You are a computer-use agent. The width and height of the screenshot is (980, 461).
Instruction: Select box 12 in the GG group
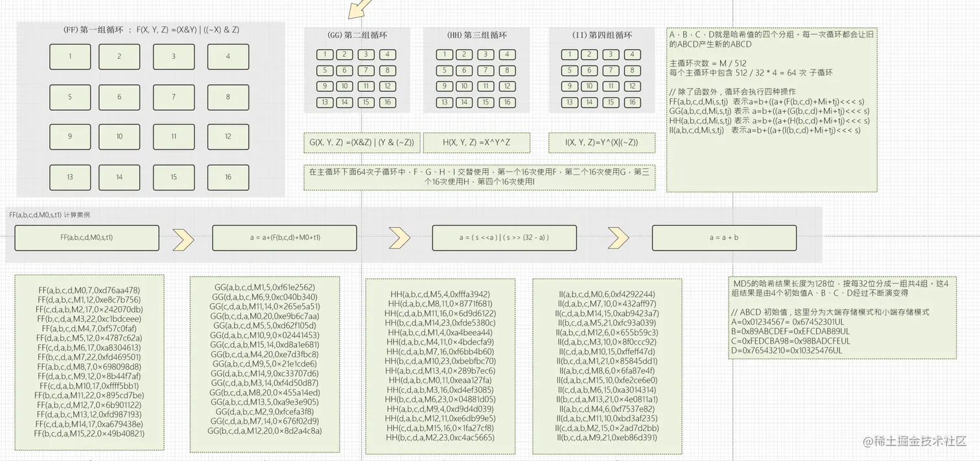388,86
